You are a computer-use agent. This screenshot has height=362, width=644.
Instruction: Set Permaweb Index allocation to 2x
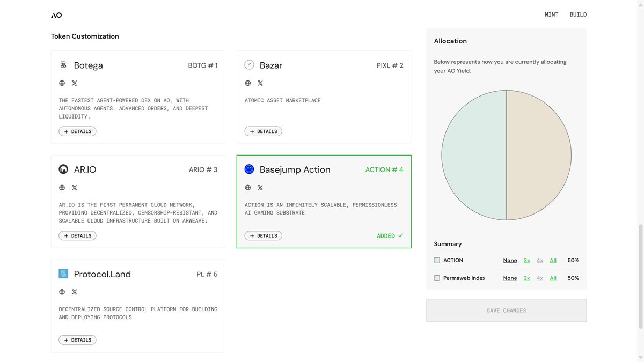[527, 278]
